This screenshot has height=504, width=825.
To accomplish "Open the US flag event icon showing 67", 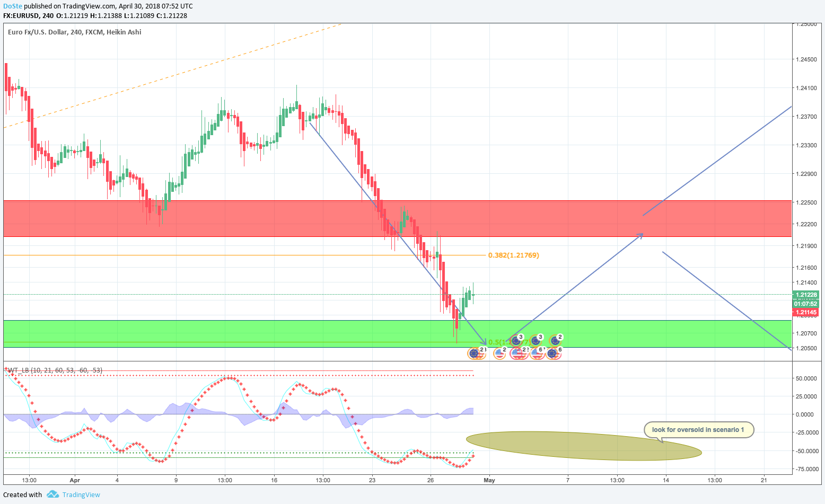I will pyautogui.click(x=537, y=353).
